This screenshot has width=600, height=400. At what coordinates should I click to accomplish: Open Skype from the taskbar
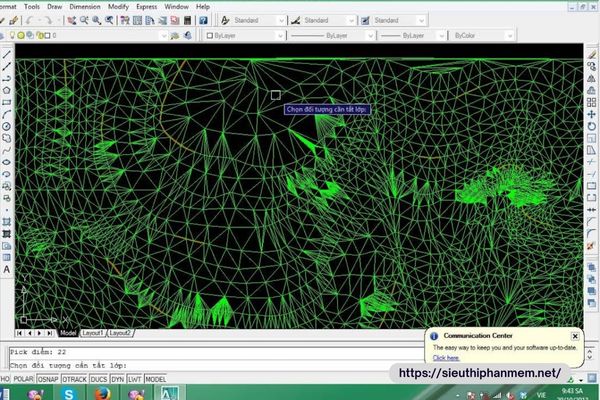(x=68, y=393)
